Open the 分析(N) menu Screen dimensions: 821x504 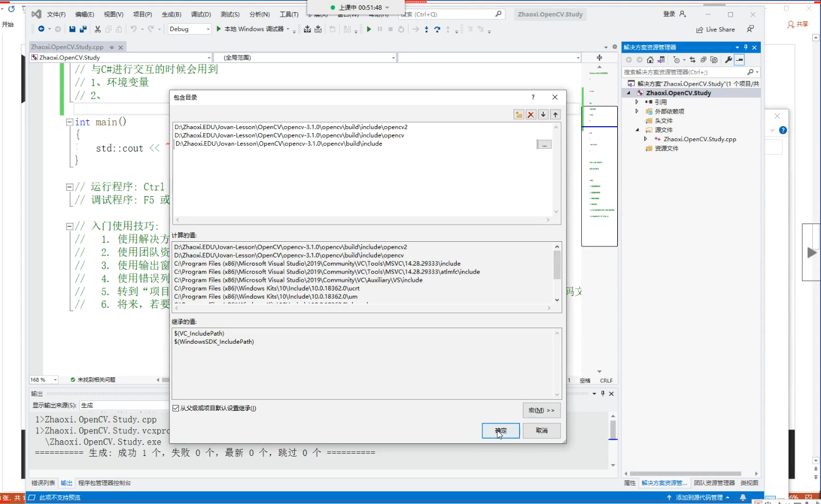[x=259, y=14]
